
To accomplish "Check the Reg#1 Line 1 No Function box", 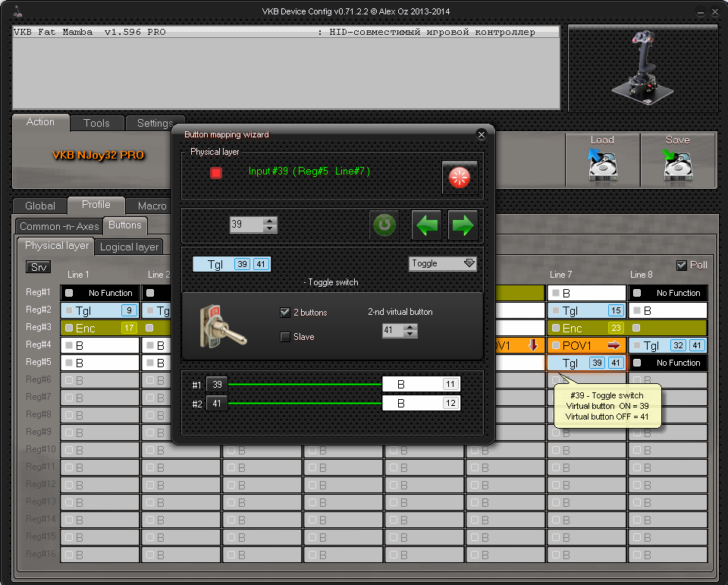I will pos(69,293).
